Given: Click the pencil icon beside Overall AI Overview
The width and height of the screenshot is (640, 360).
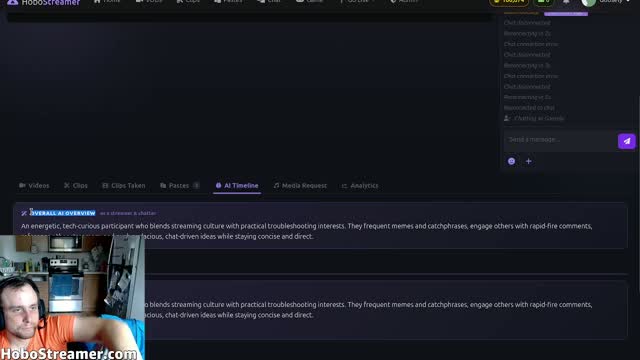Looking at the screenshot, I should click(24, 213).
